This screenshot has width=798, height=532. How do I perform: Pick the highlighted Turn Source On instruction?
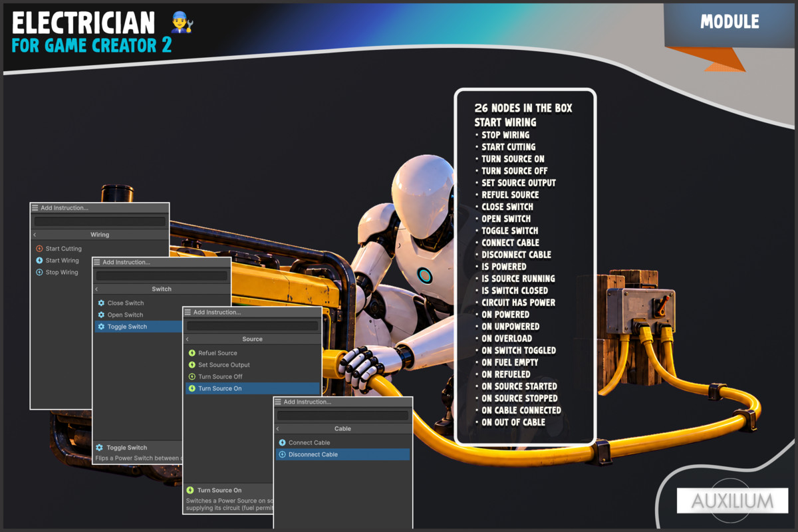click(x=253, y=388)
